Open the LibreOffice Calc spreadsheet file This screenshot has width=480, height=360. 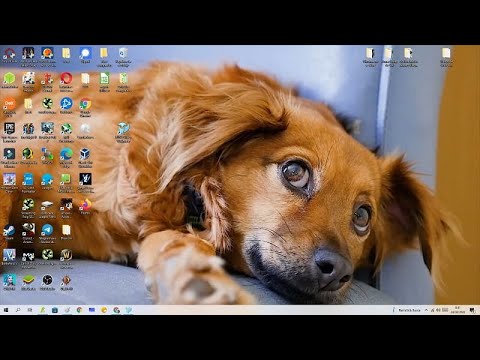pos(104,79)
